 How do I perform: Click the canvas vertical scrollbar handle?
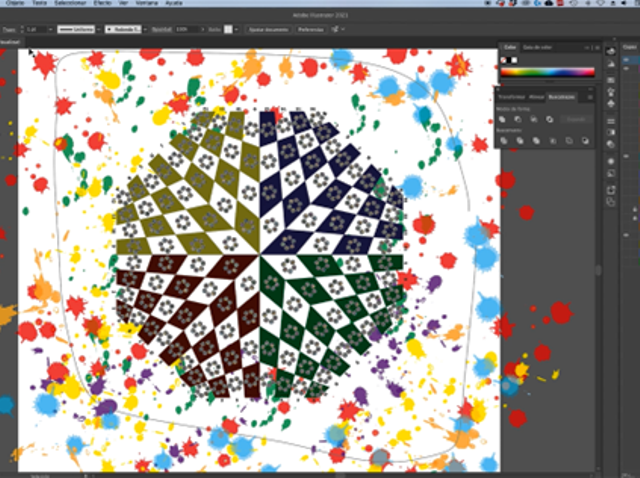[x=599, y=270]
